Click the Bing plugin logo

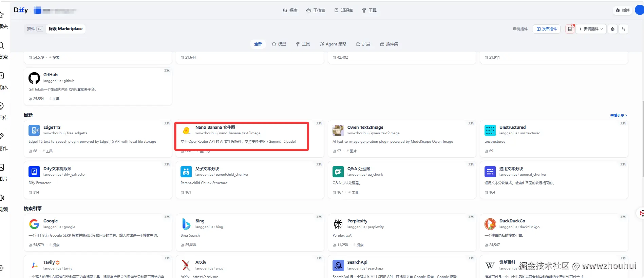[186, 224]
